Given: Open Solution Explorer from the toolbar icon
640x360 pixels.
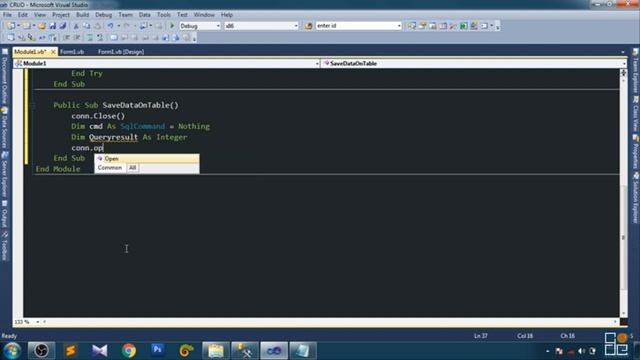Looking at the screenshot, I should pyautogui.click(x=412, y=26).
